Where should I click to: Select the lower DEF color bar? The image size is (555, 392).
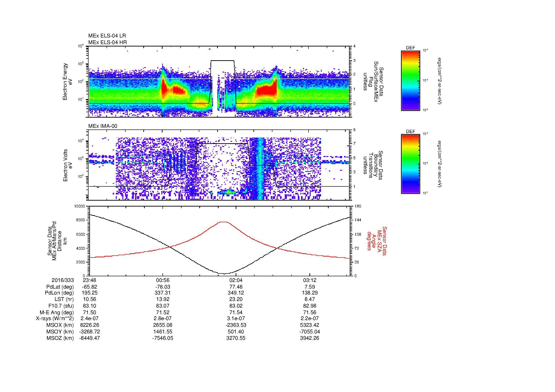click(410, 164)
